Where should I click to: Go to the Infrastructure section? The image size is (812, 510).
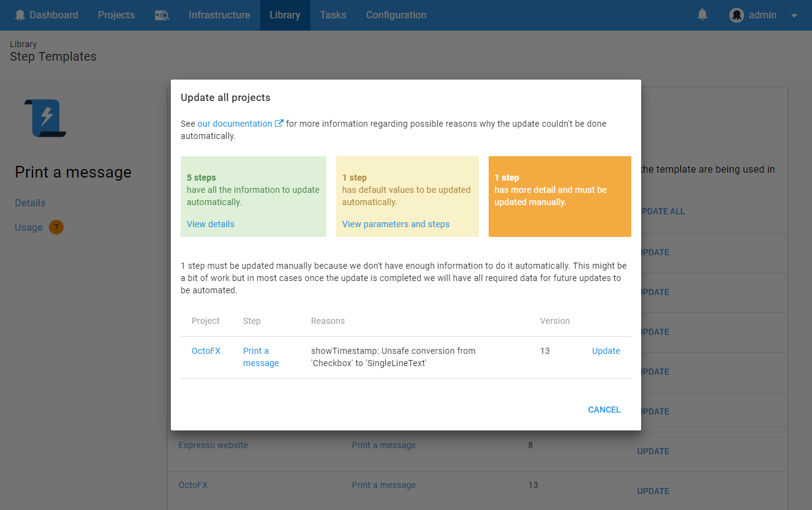[219, 15]
